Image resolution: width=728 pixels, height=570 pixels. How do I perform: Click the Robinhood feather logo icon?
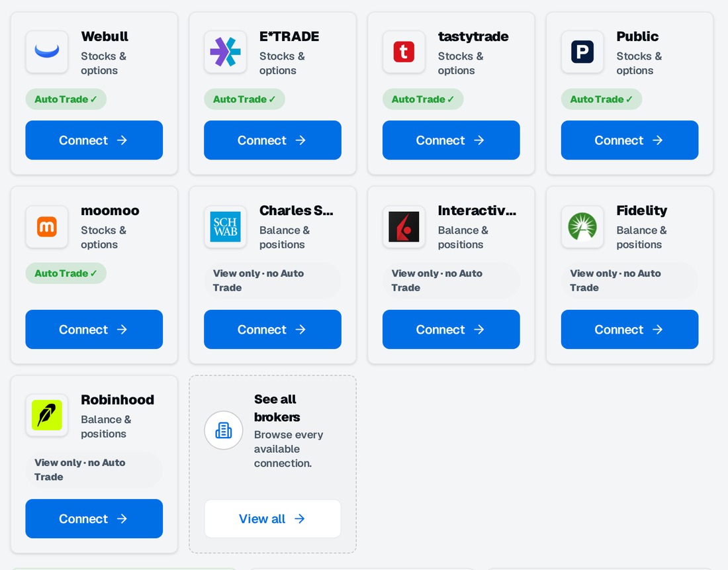(x=47, y=415)
